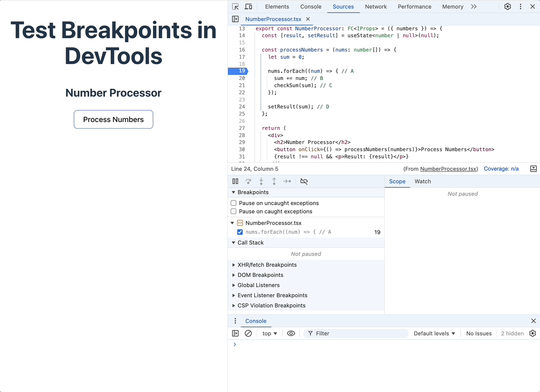
Task: Open the Default levels dropdown
Action: tap(434, 333)
